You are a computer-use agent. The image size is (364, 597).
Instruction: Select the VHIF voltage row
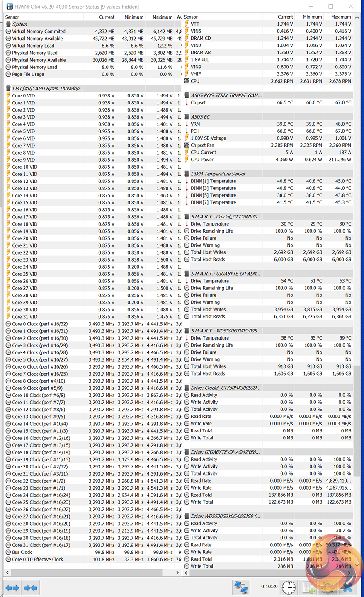tap(268, 74)
